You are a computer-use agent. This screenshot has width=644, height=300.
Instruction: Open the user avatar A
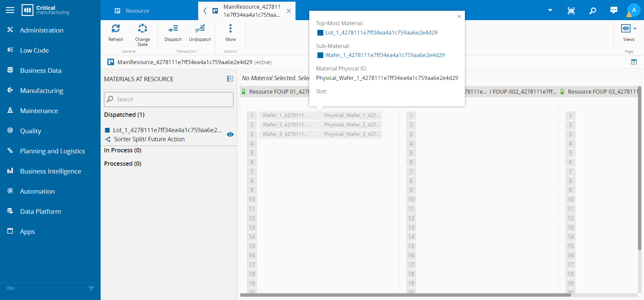coord(634,10)
